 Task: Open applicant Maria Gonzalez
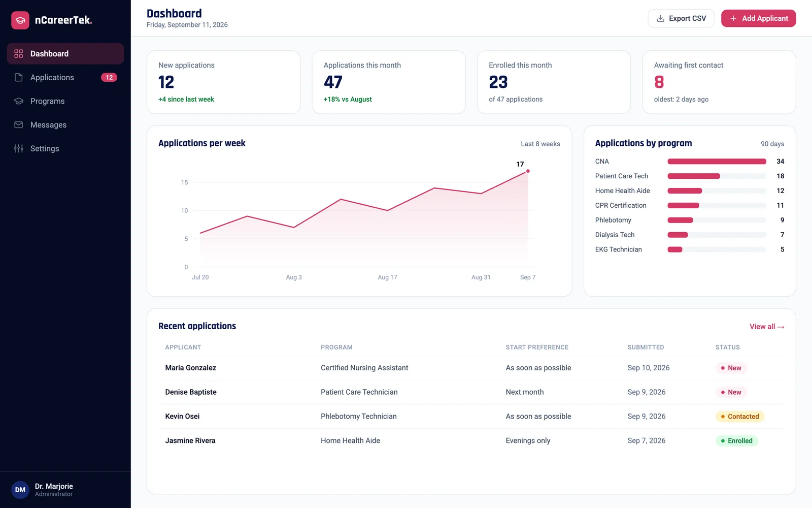[x=190, y=368]
